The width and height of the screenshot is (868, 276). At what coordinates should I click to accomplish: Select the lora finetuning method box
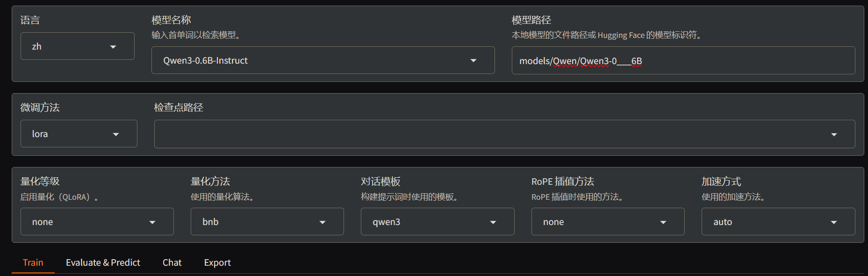[x=79, y=134]
